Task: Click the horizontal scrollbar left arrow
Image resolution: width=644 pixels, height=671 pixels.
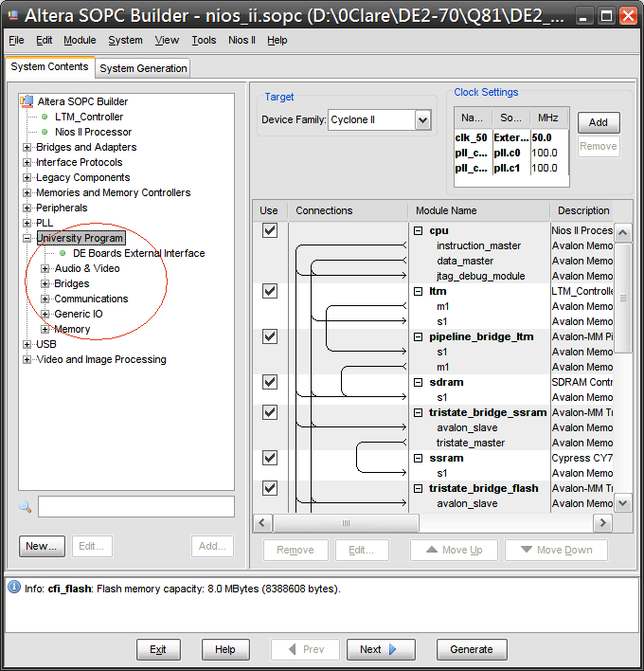Action: pyautogui.click(x=262, y=522)
